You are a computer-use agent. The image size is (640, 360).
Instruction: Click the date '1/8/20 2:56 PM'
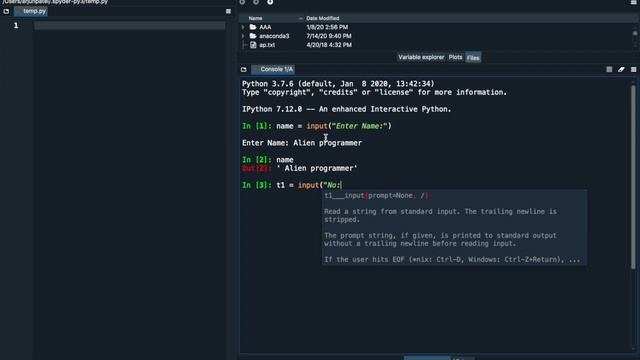[327, 27]
